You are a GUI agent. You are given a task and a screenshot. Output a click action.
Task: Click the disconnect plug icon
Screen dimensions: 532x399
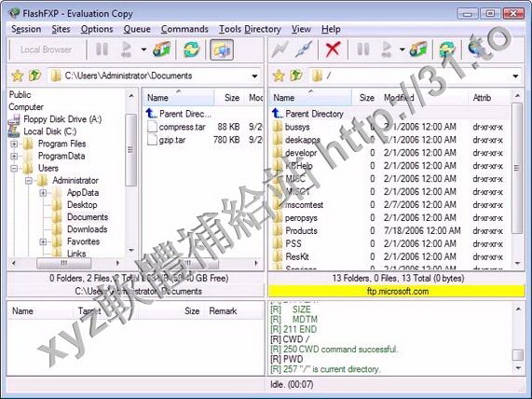303,49
